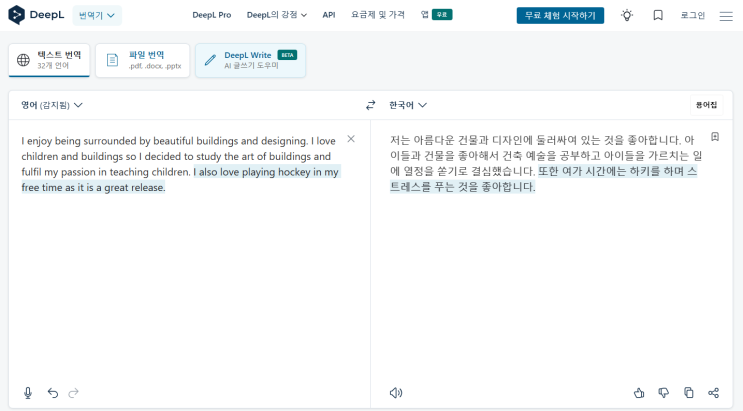Undo the last source edit
The width and height of the screenshot is (743, 411).
click(x=53, y=393)
